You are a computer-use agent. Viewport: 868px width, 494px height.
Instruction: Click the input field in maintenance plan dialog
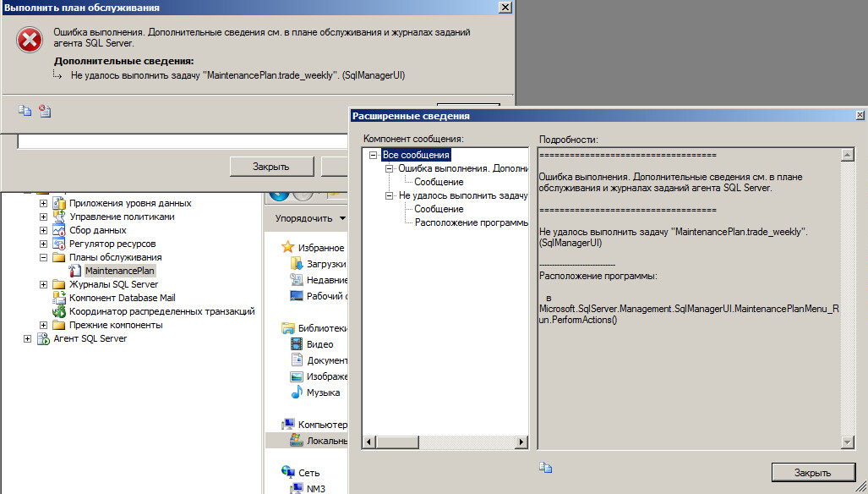click(x=183, y=140)
